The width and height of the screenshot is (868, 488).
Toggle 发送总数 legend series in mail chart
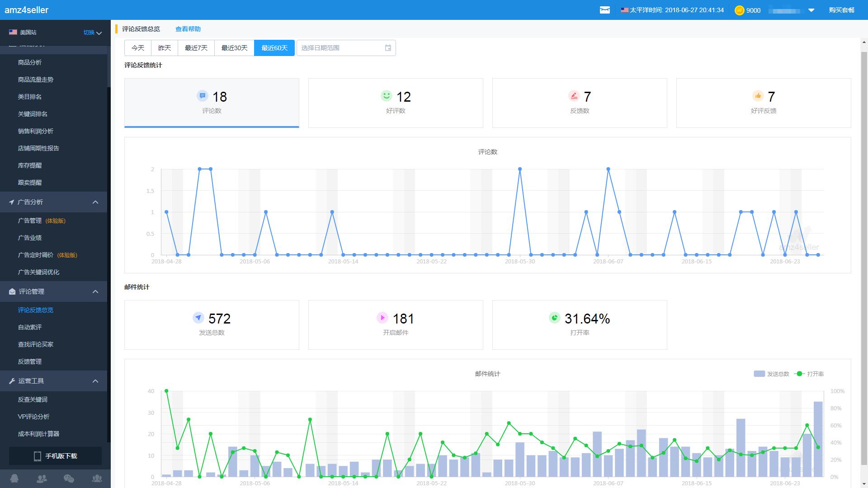(x=771, y=374)
